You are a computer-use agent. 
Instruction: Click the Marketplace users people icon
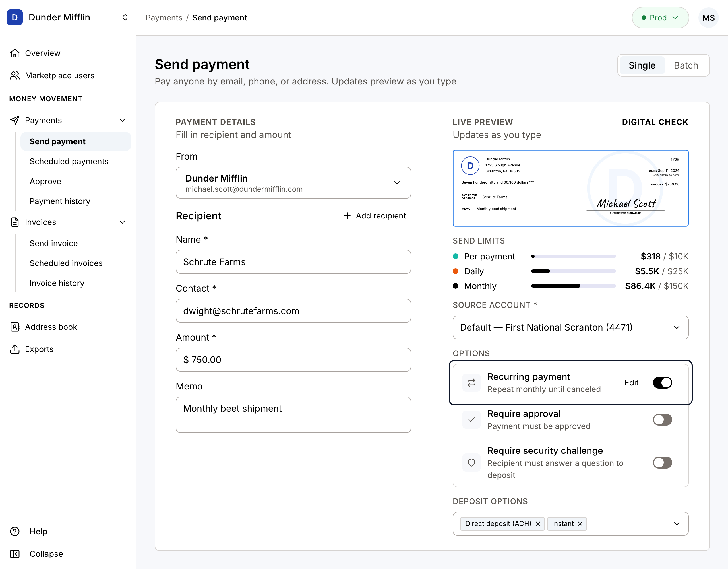pyautogui.click(x=15, y=75)
